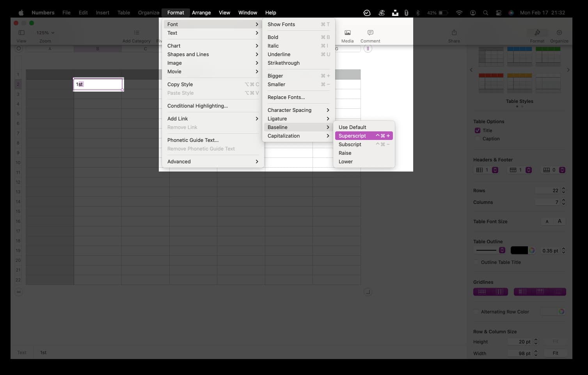Choose Superscript from Baseline submenu
Screen dimensions: 588x375
tap(364, 136)
